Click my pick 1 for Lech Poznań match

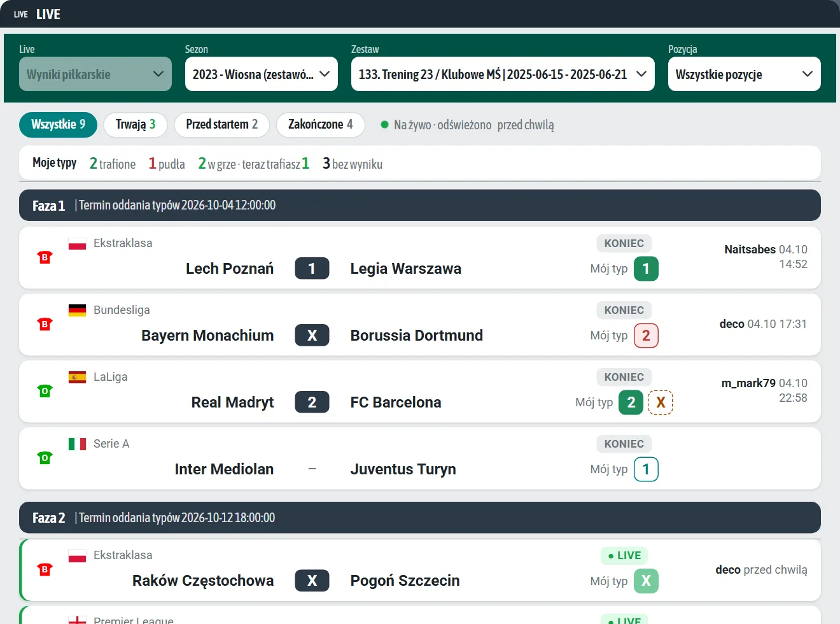pyautogui.click(x=646, y=269)
